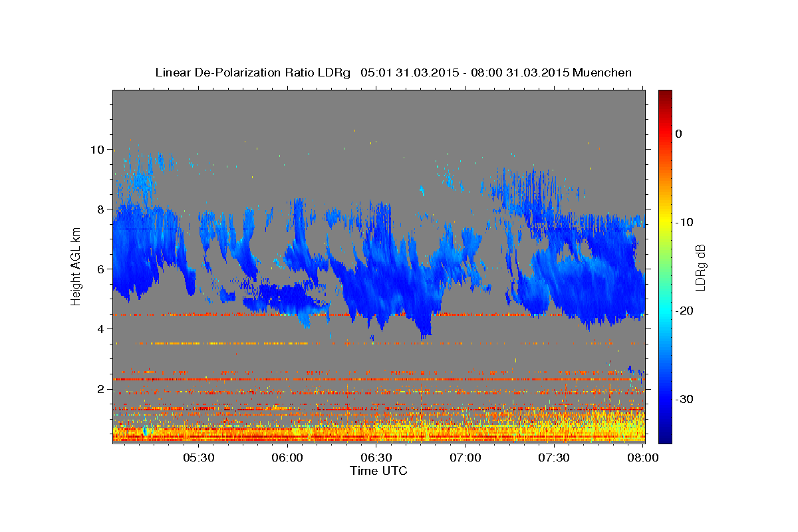Click the colorbar tick value '-30'
This screenshot has height=532, width=798.
click(684, 399)
